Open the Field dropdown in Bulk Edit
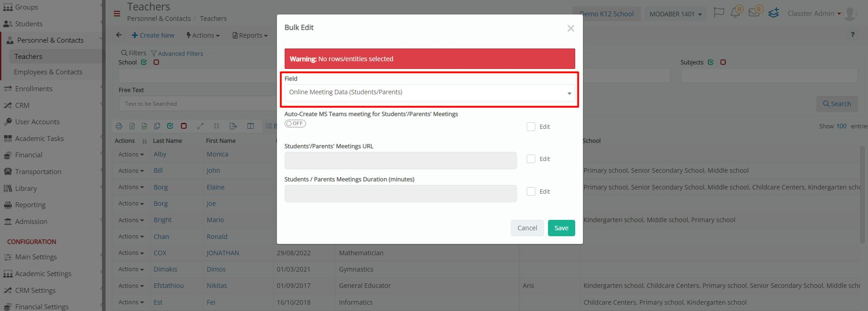Image resolution: width=868 pixels, height=311 pixels. tap(430, 92)
